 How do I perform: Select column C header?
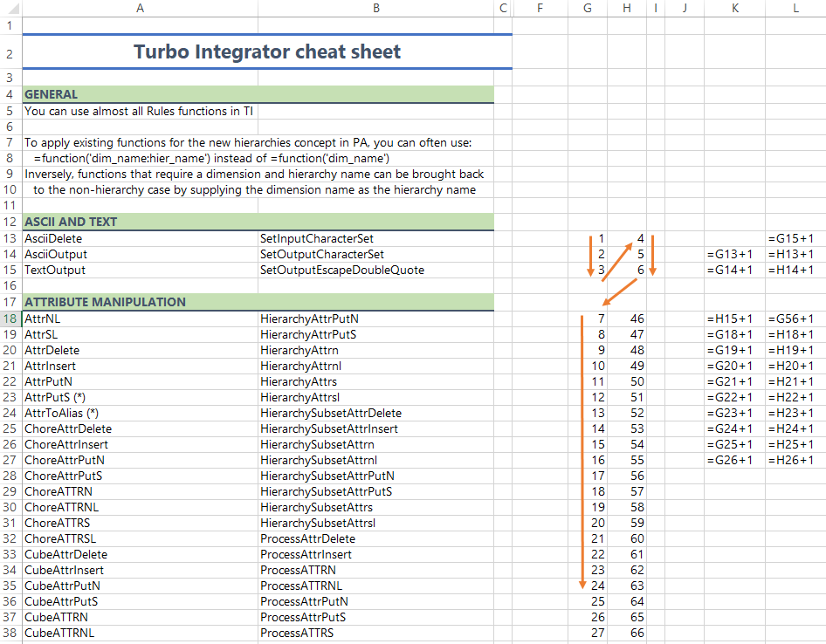(x=503, y=8)
